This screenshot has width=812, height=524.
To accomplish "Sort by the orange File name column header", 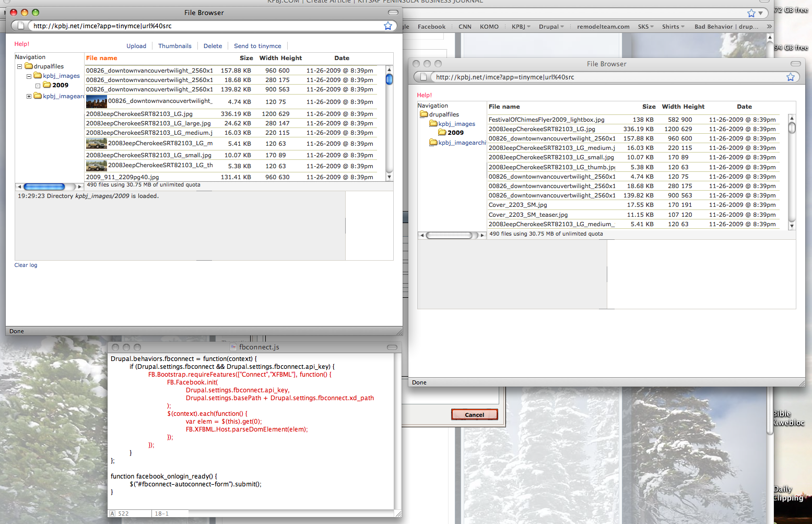I will [x=101, y=58].
